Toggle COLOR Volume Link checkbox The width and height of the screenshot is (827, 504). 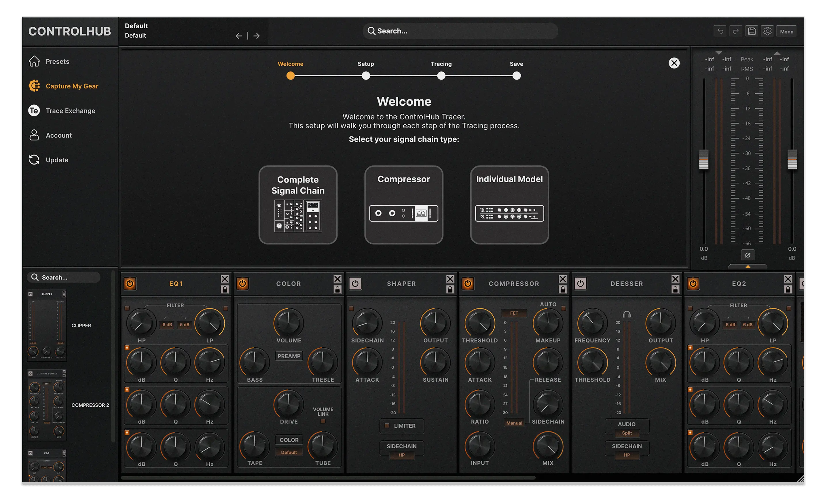pos(323,421)
